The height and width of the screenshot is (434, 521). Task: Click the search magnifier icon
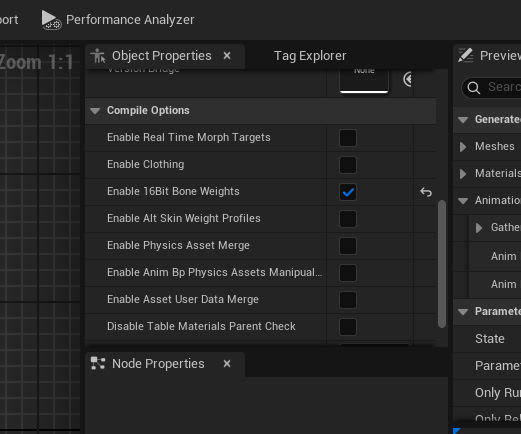pyautogui.click(x=473, y=88)
